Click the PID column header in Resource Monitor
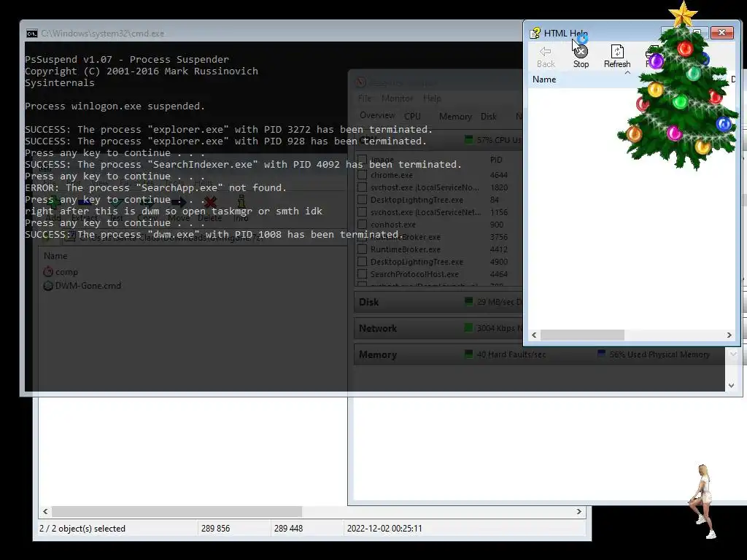Image resolution: width=747 pixels, height=560 pixels. (496, 160)
